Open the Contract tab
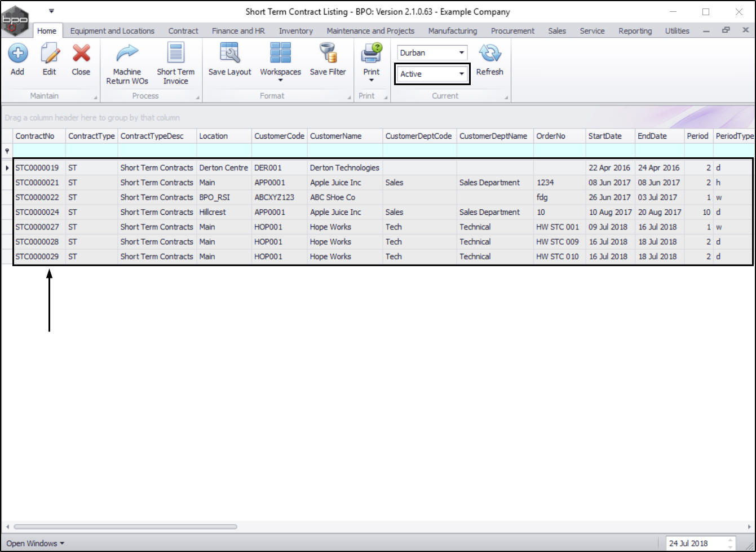Image resolution: width=756 pixels, height=552 pixels. [183, 31]
